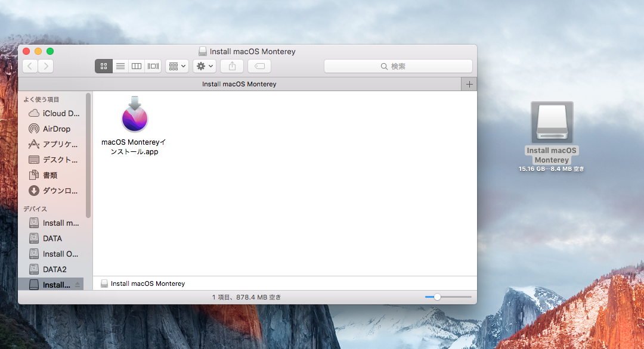
Task: Click the 1 項目、878.4 MB 空き status text
Action: coord(246,297)
